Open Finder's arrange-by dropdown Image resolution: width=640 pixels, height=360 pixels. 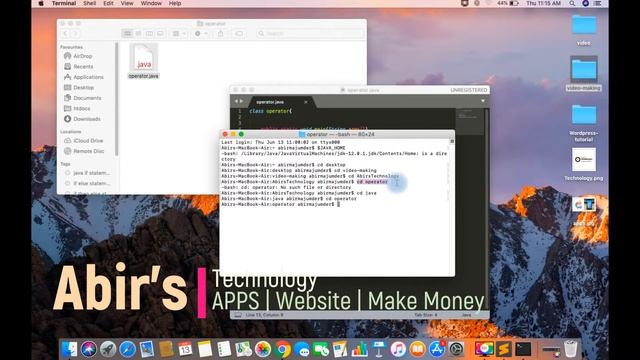[179, 33]
